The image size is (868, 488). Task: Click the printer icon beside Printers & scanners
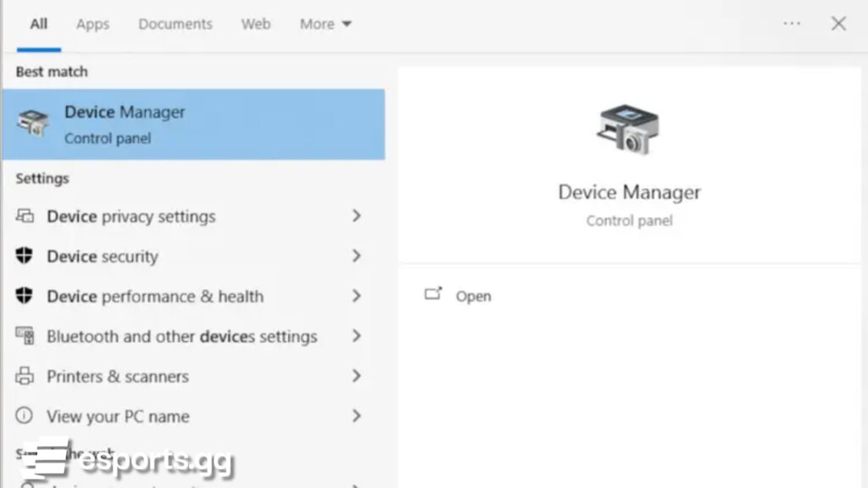(x=25, y=376)
